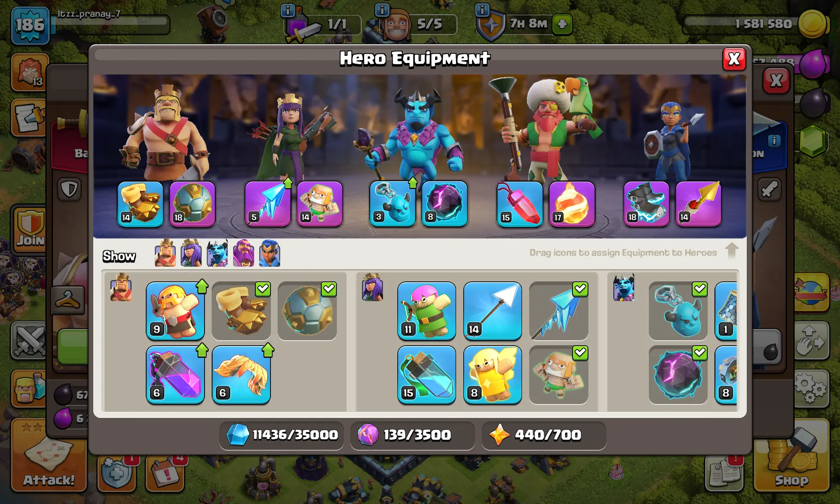Select the Barbarian Puppet equipment level 9
The height and width of the screenshot is (504, 840).
pyautogui.click(x=175, y=310)
